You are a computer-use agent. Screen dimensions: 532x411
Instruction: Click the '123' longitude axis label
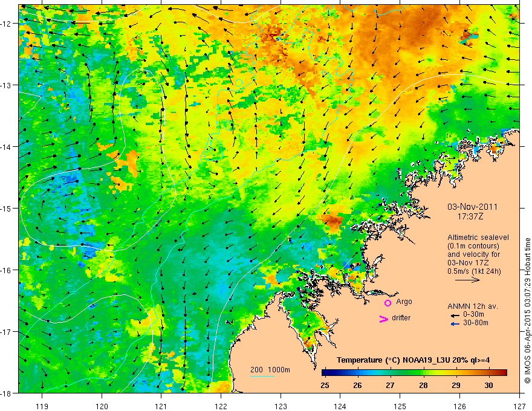pyautogui.click(x=281, y=406)
